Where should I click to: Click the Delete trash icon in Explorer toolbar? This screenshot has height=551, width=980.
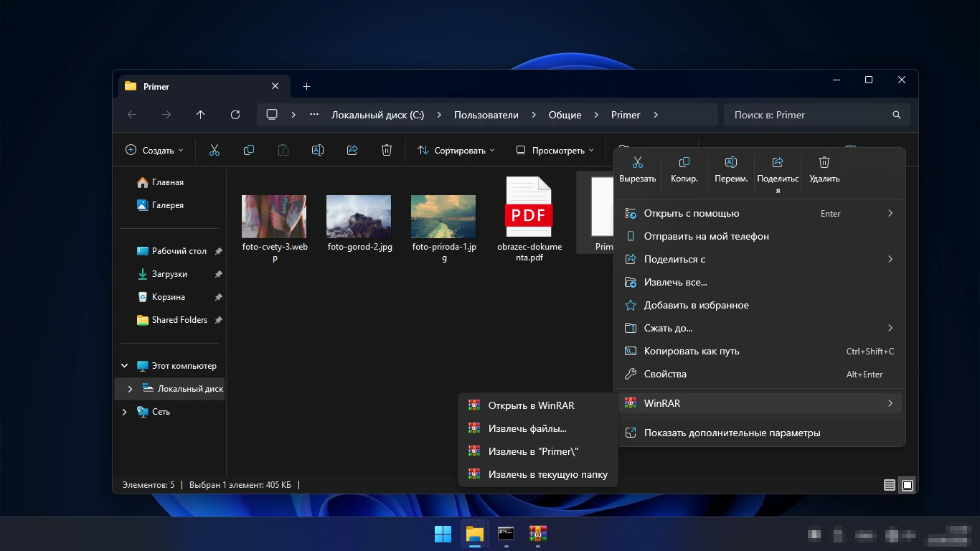click(387, 150)
